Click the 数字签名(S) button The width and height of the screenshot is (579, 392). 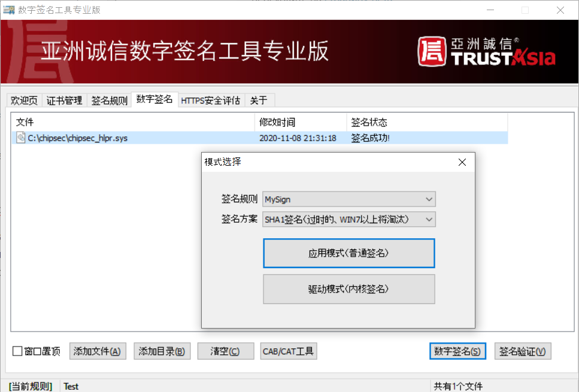tap(457, 351)
